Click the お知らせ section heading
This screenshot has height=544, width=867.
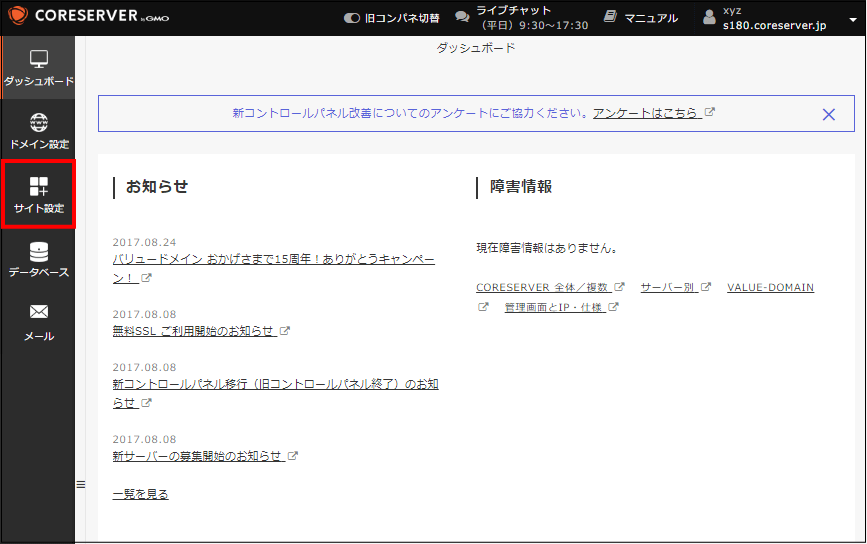156,187
